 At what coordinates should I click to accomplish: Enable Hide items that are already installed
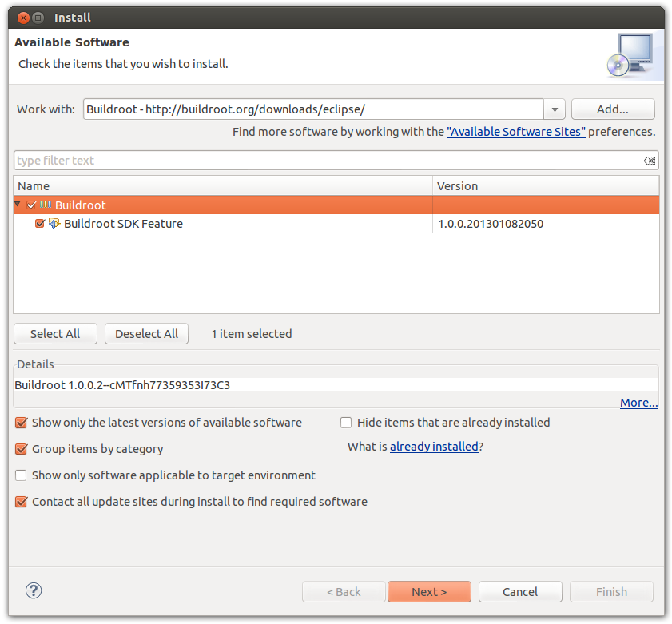click(x=346, y=423)
